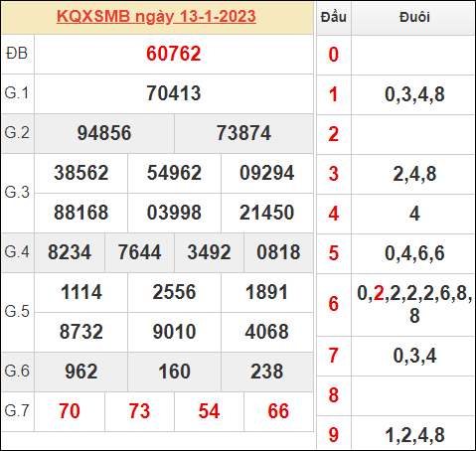Image resolution: width=476 pixels, height=451 pixels.
Task: Open the KQXSMB ngày 13-1-2023 link
Action: [x=156, y=17]
